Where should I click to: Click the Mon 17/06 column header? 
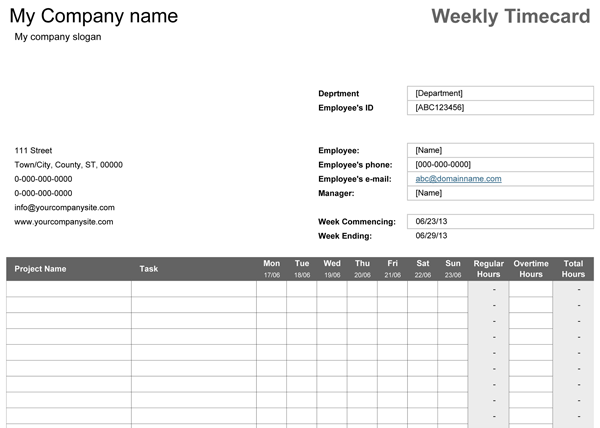coord(271,269)
